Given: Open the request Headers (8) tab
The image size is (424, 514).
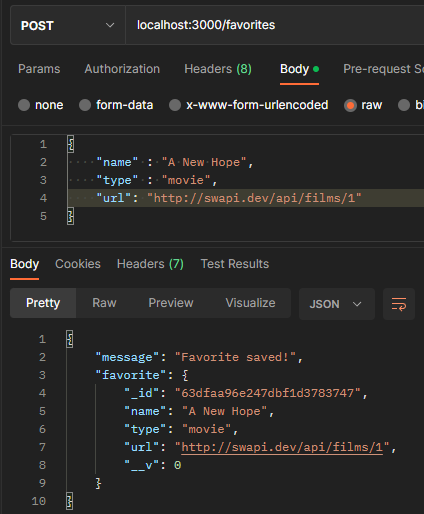Looking at the screenshot, I should tap(218, 69).
